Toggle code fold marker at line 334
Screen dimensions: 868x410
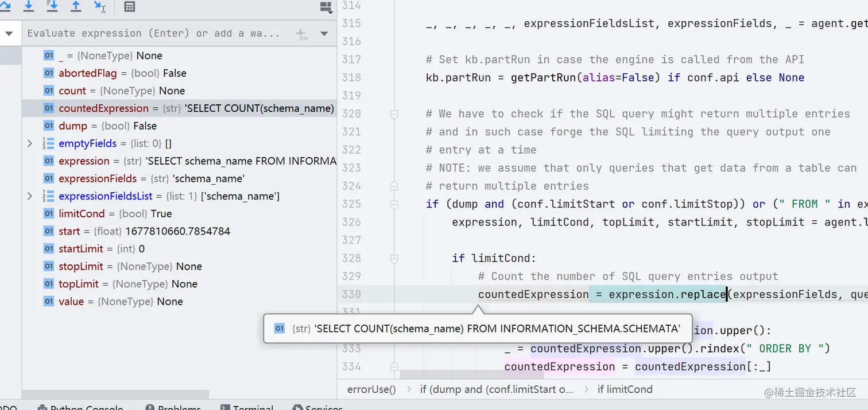coord(394,366)
